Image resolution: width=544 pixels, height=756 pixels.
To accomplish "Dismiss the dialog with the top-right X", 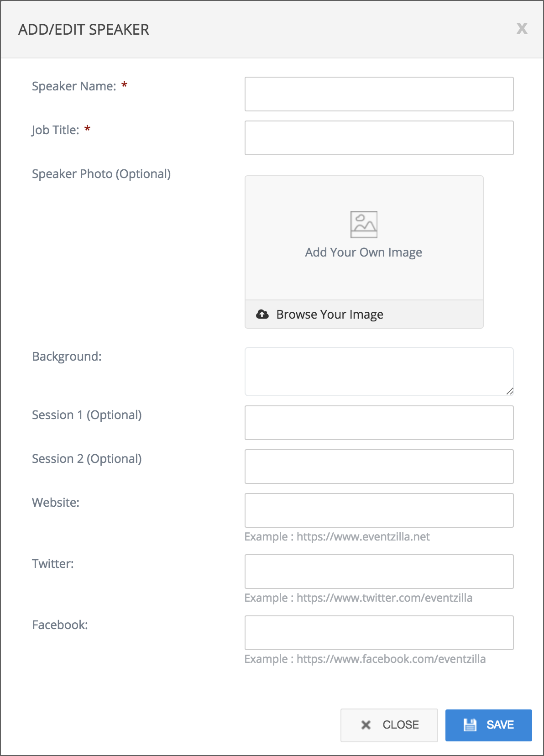I will coord(522,29).
